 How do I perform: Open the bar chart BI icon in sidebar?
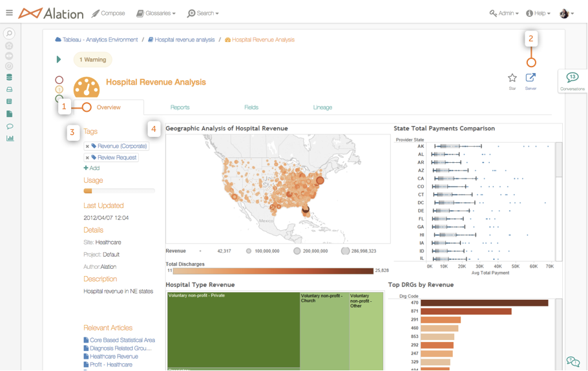(x=10, y=138)
